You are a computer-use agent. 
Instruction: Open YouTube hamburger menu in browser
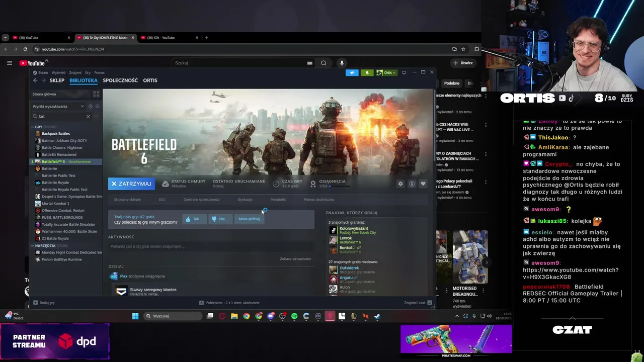[x=9, y=63]
